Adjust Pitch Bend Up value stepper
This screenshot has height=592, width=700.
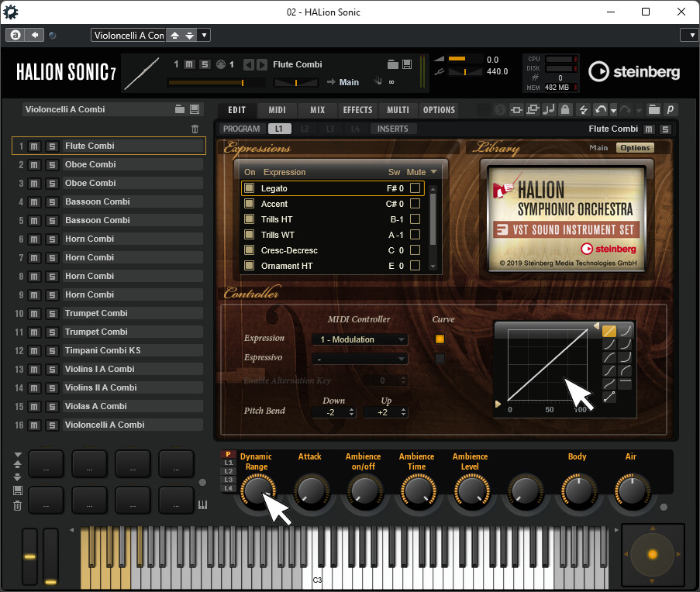coord(404,412)
